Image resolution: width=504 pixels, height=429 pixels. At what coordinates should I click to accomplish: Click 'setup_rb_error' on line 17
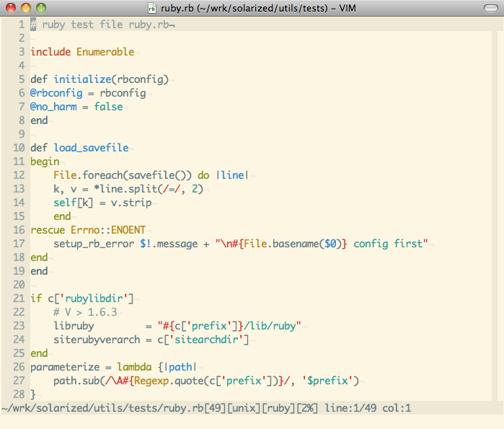pyautogui.click(x=94, y=244)
